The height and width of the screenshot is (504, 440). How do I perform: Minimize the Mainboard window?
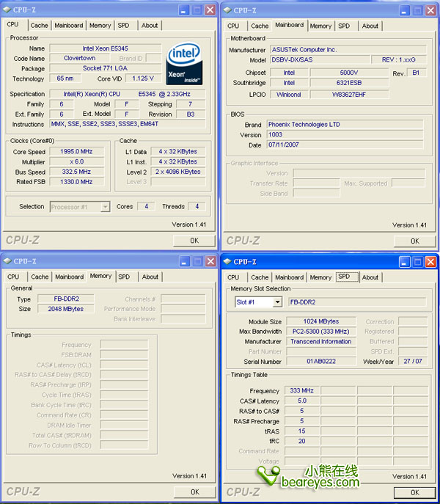404,10
